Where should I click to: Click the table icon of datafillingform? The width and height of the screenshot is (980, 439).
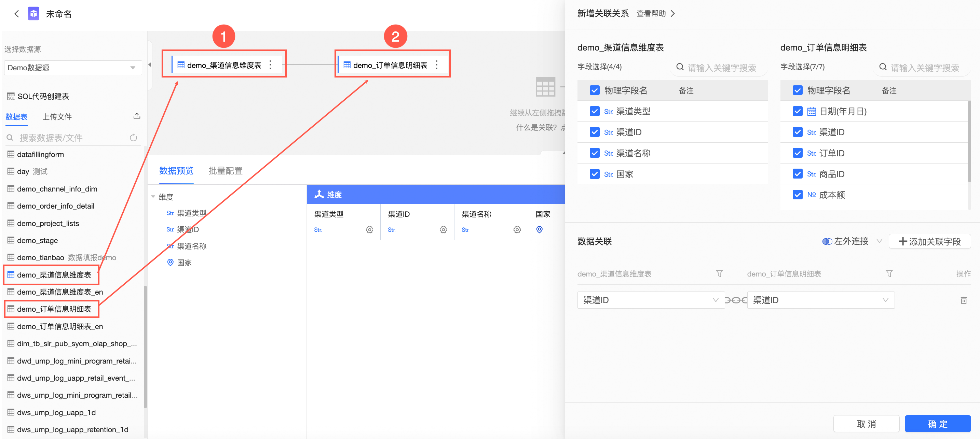click(11, 154)
